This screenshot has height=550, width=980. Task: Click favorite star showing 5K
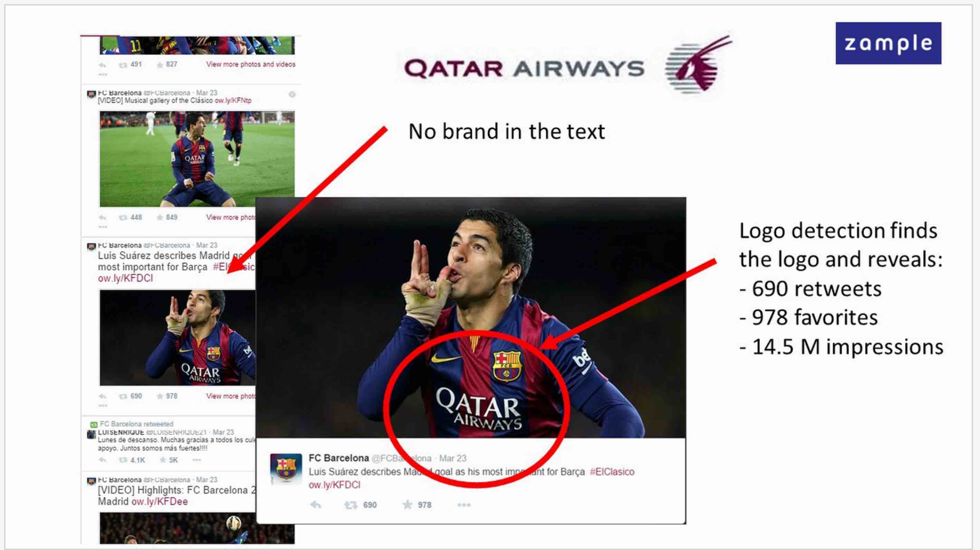[163, 460]
